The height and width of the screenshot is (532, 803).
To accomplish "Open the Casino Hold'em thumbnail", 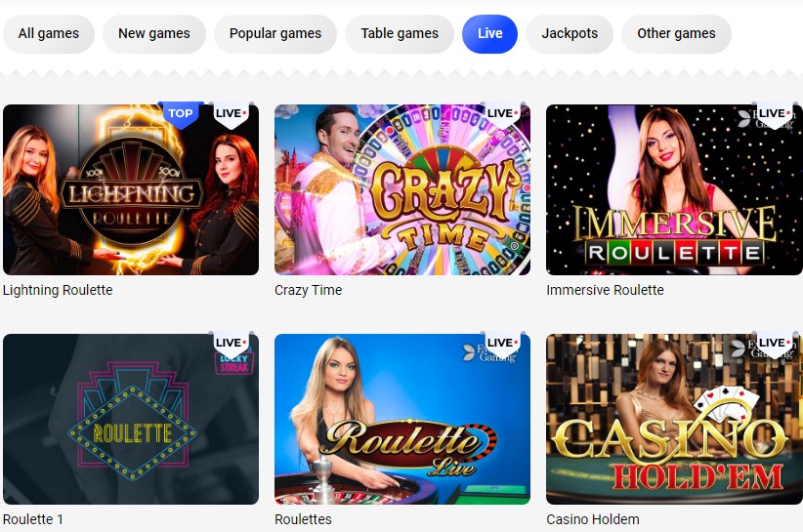I will (674, 419).
